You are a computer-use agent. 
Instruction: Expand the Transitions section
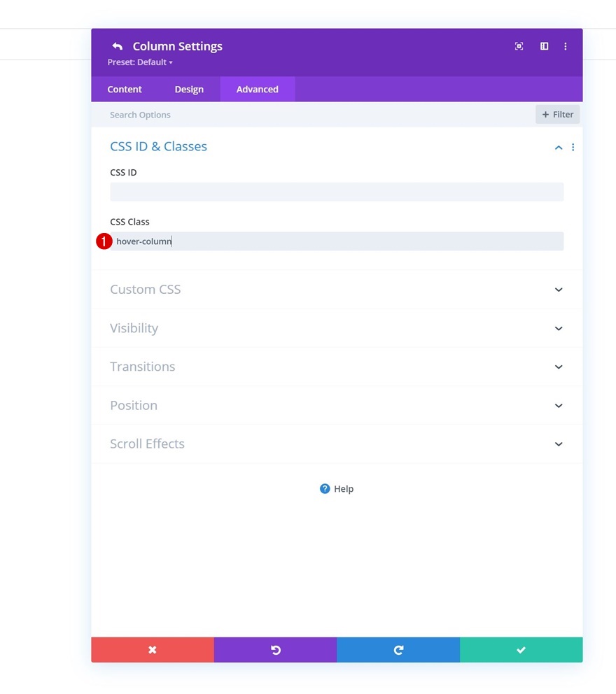tap(559, 367)
